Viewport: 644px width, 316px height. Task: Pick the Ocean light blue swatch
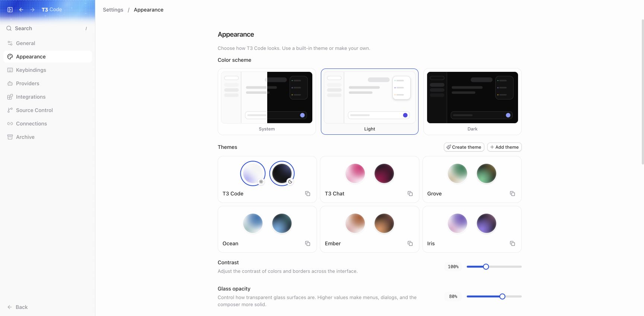pos(253,223)
